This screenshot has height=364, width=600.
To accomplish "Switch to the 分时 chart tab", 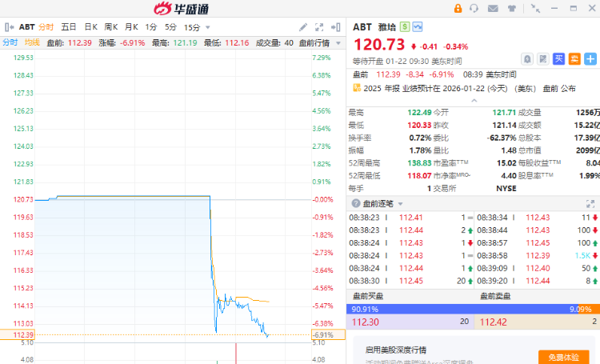I will point(46,27).
